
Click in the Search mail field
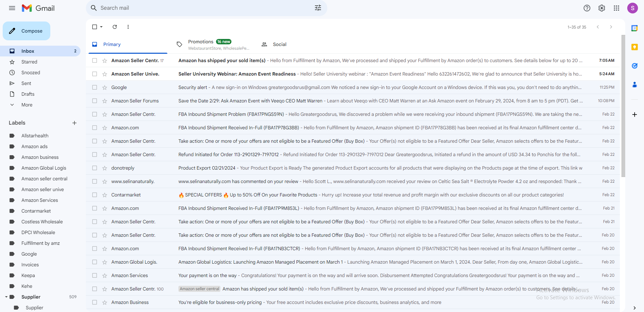(x=206, y=8)
